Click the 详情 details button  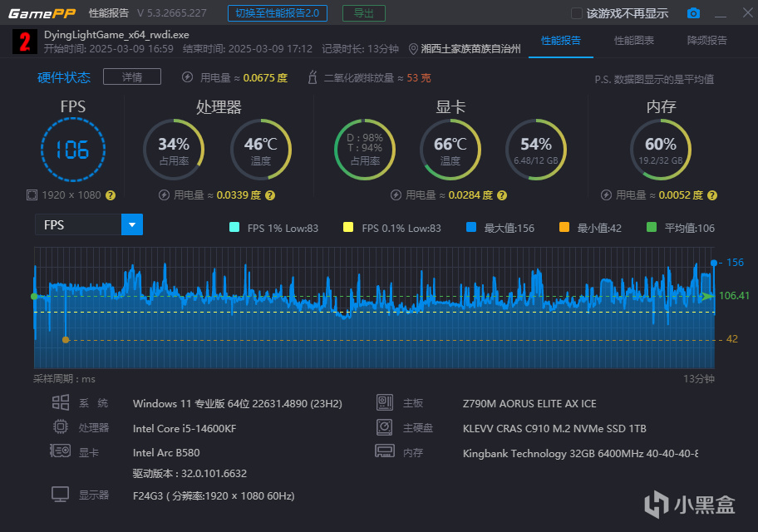click(x=132, y=77)
